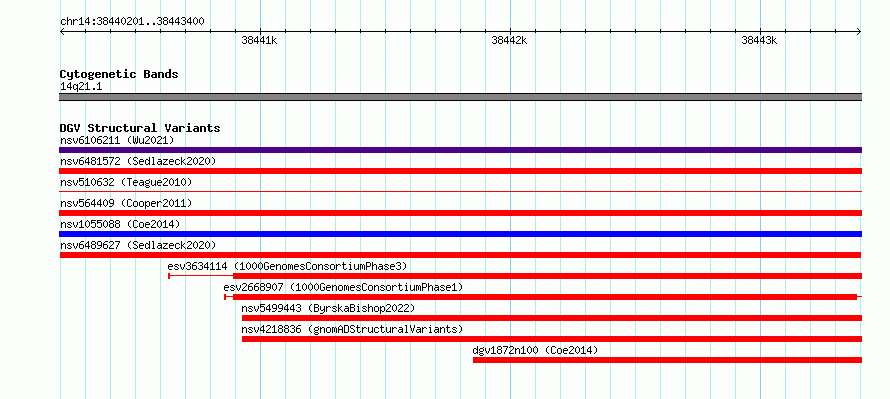
Task: Open nsv5499443 (ByrskaBishop2022) label
Action: pyautogui.click(x=328, y=308)
